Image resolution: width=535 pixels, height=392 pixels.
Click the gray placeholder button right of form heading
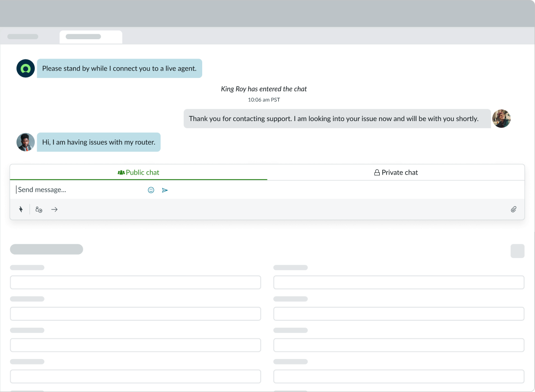(x=517, y=251)
